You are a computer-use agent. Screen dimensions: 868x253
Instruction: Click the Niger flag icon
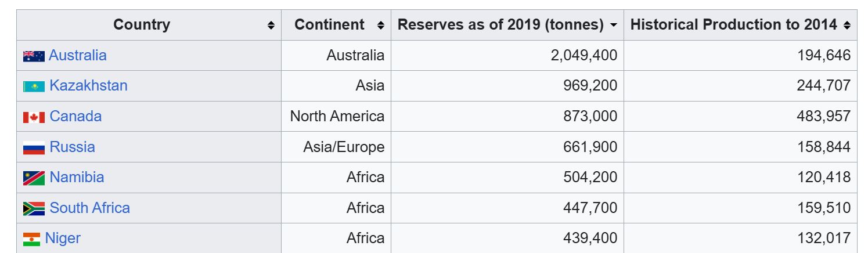31,239
